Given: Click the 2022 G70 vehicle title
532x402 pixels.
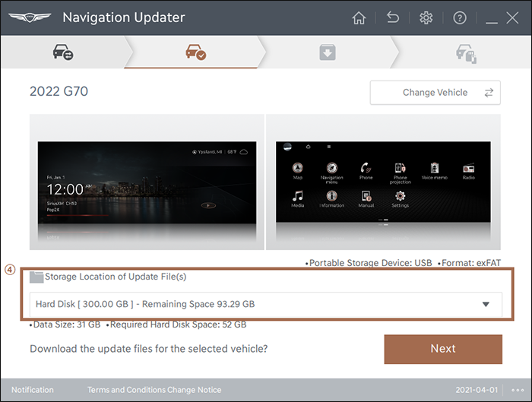Looking at the screenshot, I should pos(59,91).
